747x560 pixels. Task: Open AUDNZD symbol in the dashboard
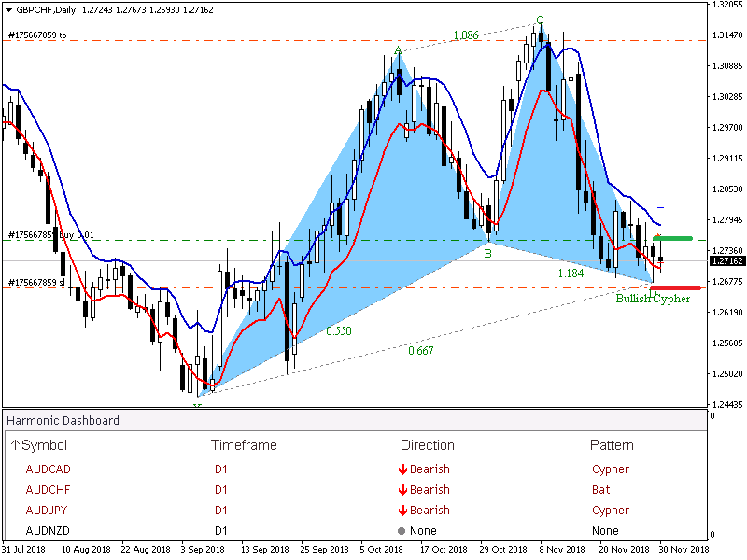[48, 530]
